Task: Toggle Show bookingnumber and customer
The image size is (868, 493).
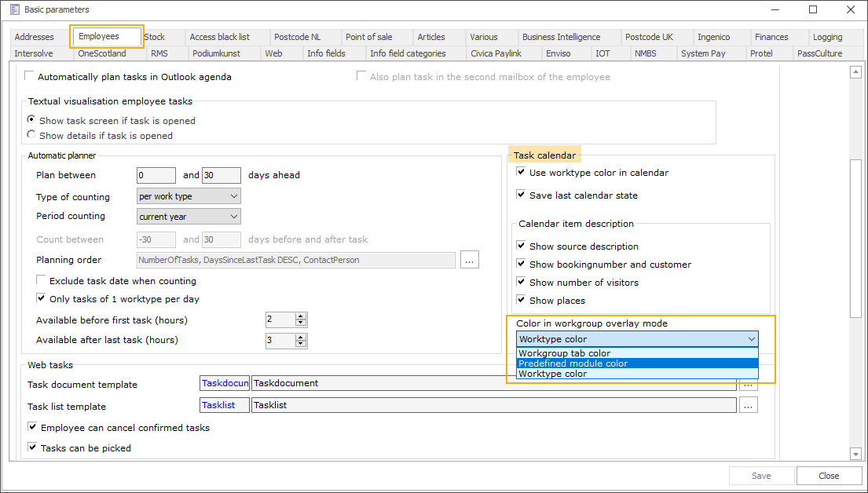Action: point(521,264)
